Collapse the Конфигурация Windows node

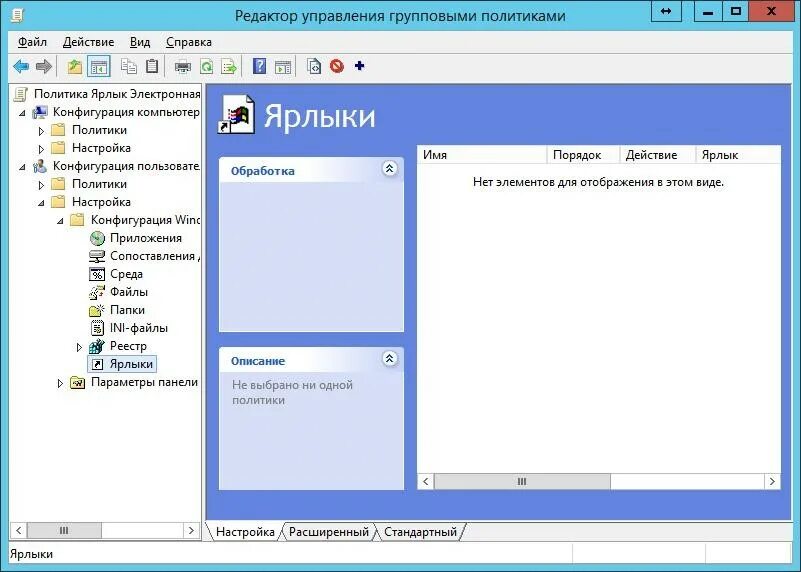click(x=60, y=221)
